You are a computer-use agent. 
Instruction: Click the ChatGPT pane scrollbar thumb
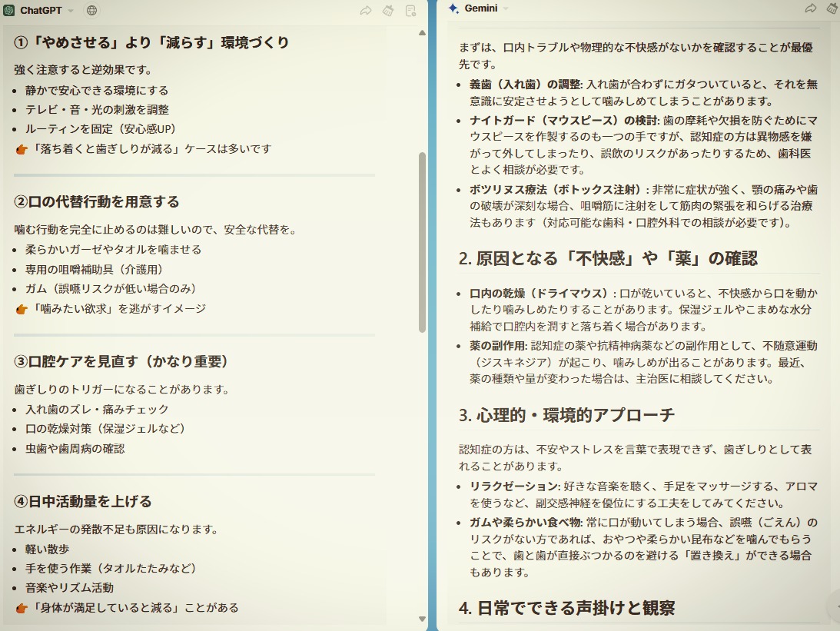coord(422,242)
